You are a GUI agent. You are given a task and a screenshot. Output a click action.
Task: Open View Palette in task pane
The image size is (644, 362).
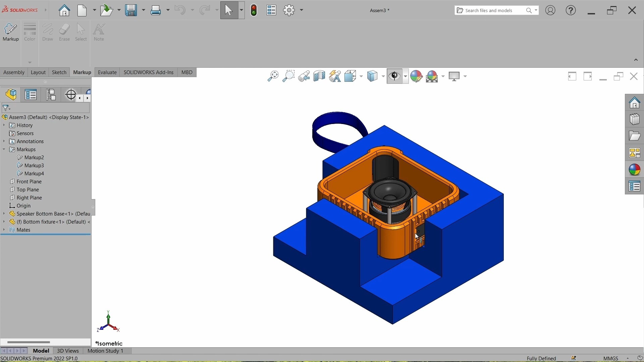pos(635,153)
